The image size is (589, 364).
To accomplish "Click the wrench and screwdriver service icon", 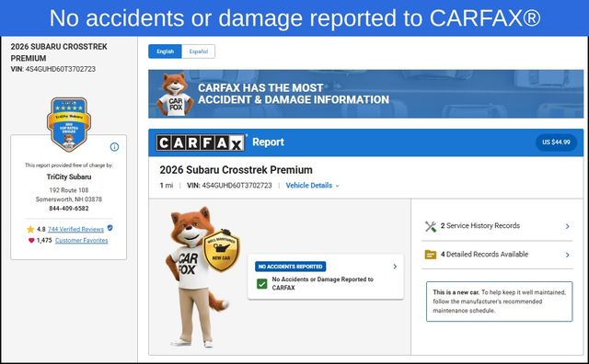I will 431,226.
